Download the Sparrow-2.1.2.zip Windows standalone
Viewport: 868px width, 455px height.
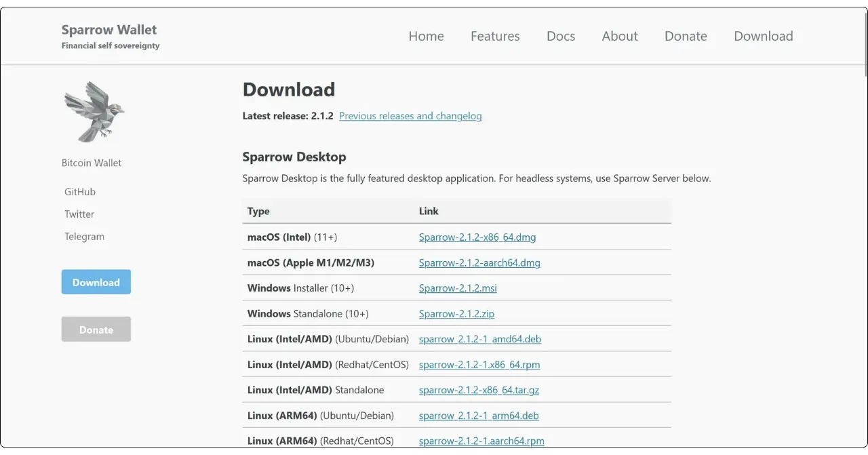pyautogui.click(x=456, y=314)
